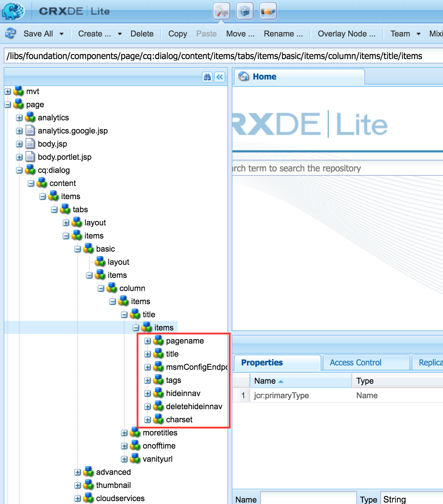
Task: Click the Package Share icon in header
Action: (268, 11)
